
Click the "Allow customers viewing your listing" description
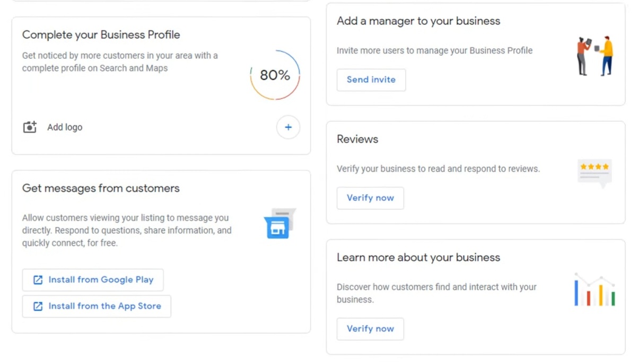click(x=127, y=230)
